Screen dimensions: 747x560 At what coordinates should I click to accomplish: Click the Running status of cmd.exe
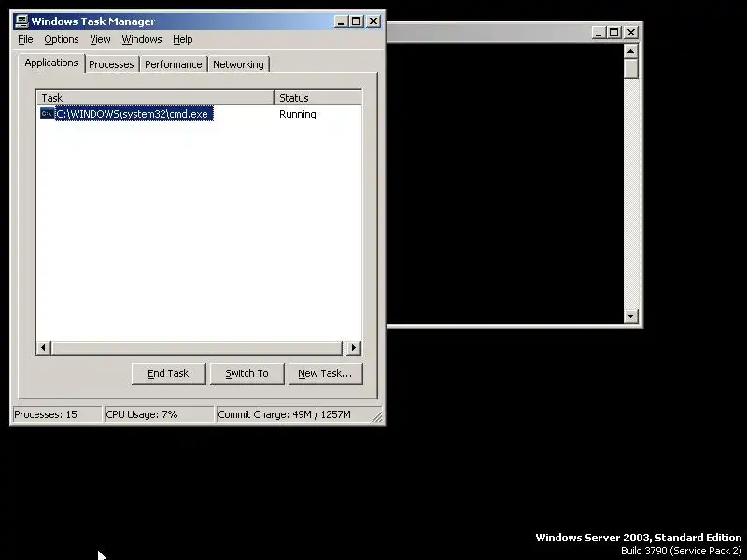[x=298, y=114]
